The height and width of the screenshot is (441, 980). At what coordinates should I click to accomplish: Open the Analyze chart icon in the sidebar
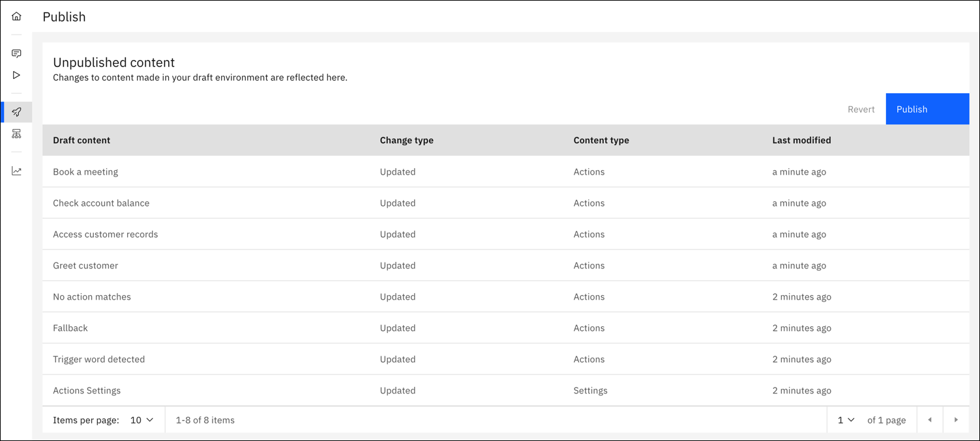click(16, 170)
